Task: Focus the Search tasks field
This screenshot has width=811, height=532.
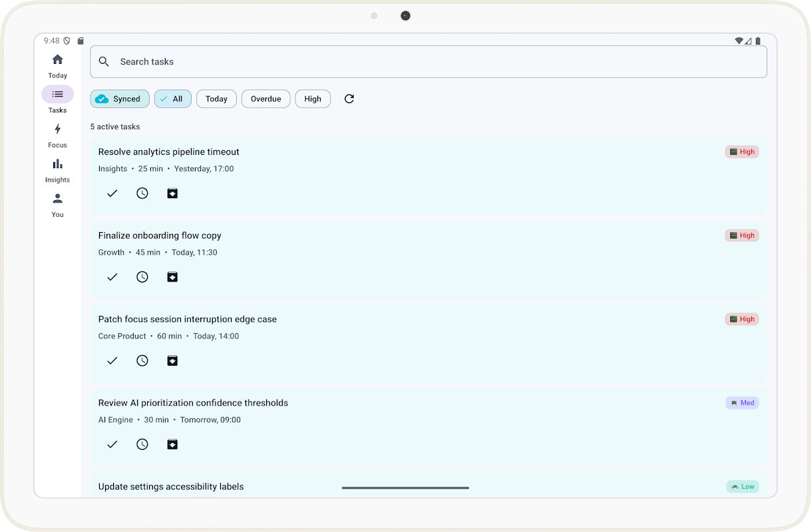Action: (428, 62)
